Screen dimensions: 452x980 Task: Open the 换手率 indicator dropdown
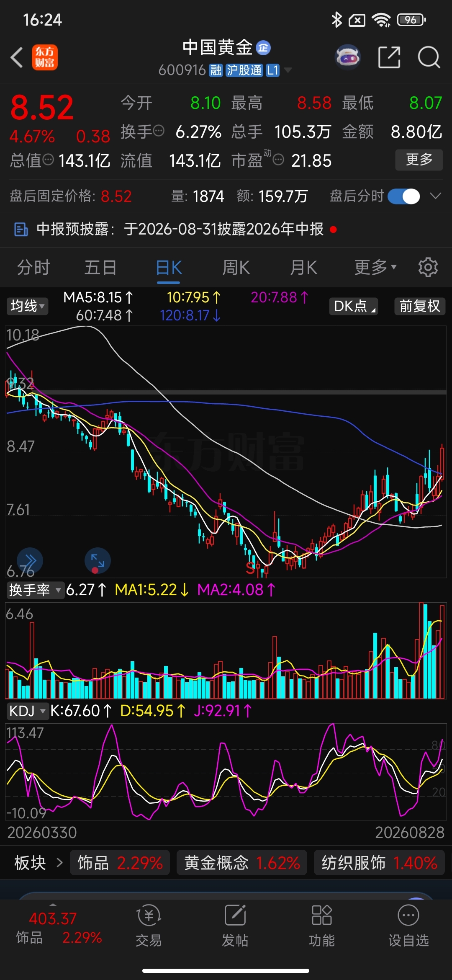tap(35, 590)
